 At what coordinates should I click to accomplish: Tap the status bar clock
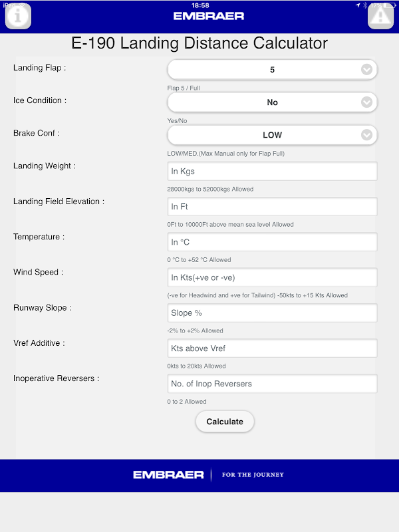[x=199, y=5]
